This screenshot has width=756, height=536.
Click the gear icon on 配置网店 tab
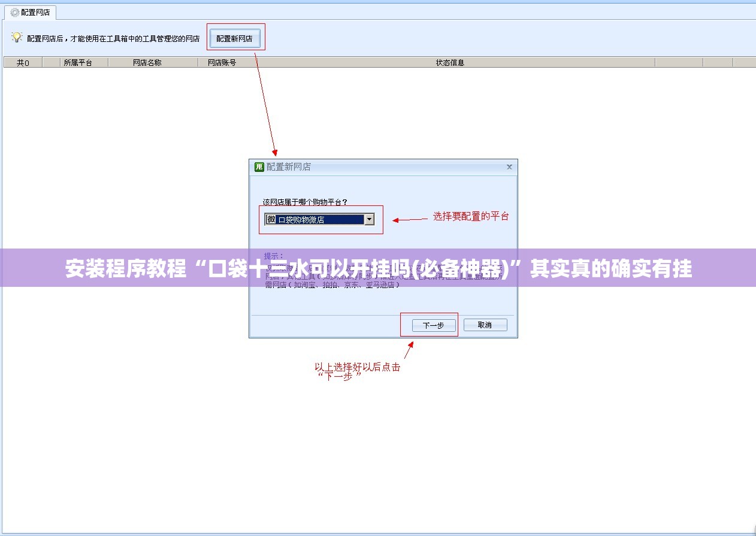pyautogui.click(x=15, y=12)
